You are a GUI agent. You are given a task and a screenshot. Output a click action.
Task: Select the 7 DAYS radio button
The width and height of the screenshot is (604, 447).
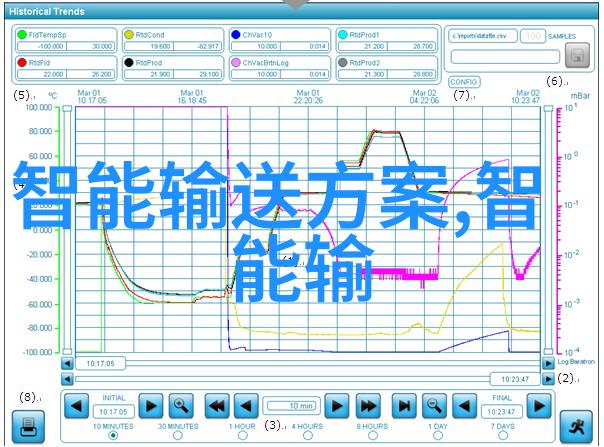pyautogui.click(x=503, y=435)
